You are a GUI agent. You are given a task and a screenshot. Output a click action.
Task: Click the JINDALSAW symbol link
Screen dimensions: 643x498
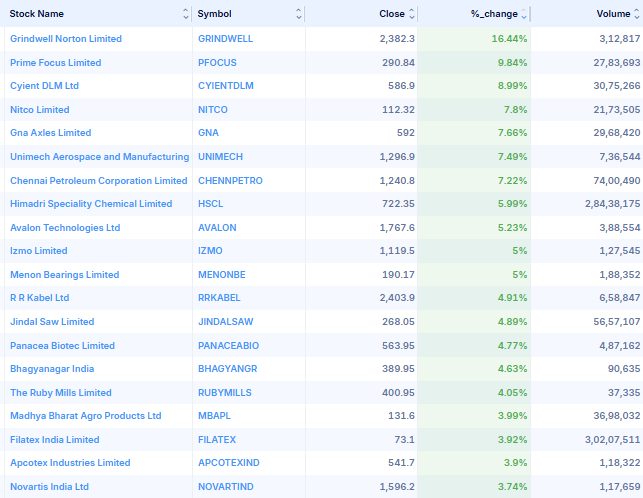[226, 322]
